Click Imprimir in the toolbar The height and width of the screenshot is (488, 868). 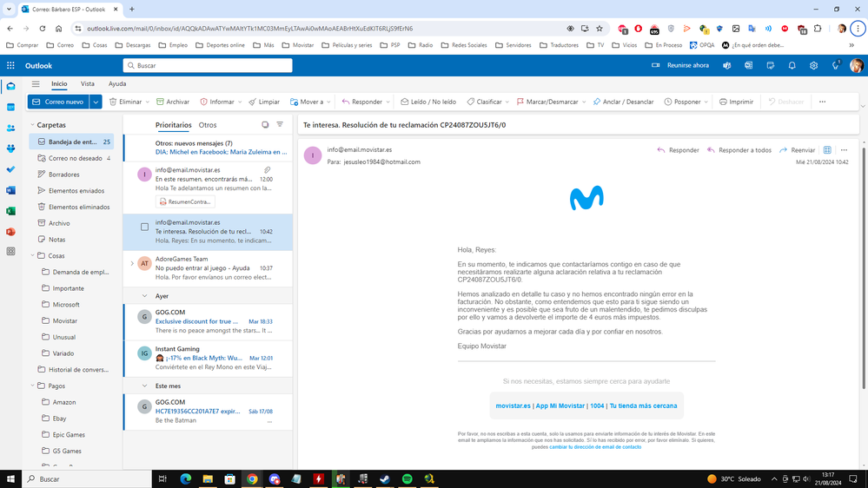(736, 102)
